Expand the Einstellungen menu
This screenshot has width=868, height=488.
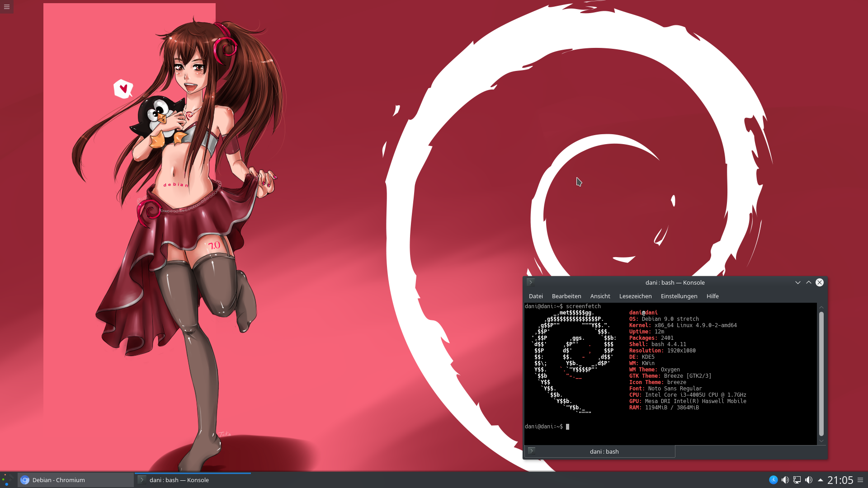coord(679,296)
